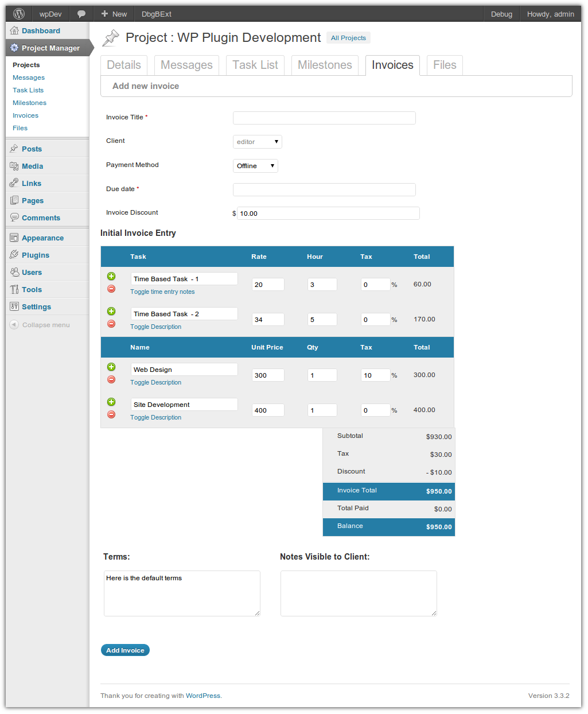This screenshot has width=588, height=714.
Task: Delete Site Development row using red minus icon
Action: point(111,414)
